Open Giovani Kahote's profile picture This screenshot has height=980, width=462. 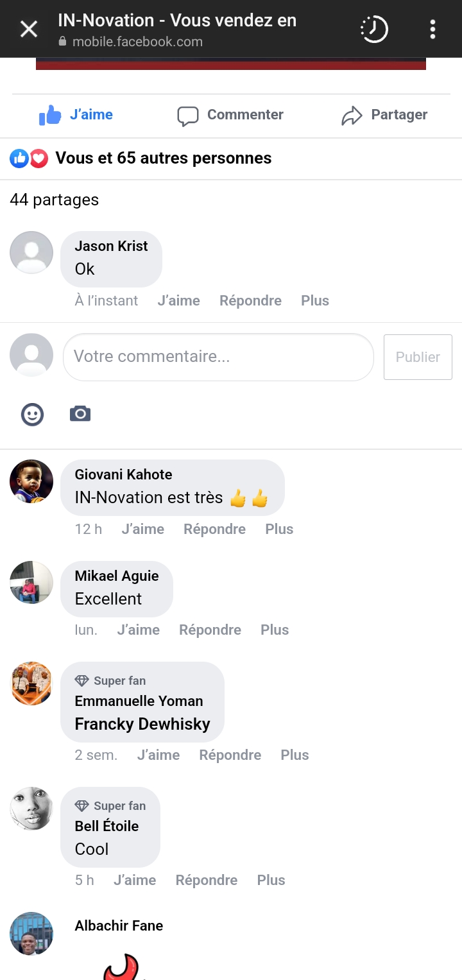(31, 481)
